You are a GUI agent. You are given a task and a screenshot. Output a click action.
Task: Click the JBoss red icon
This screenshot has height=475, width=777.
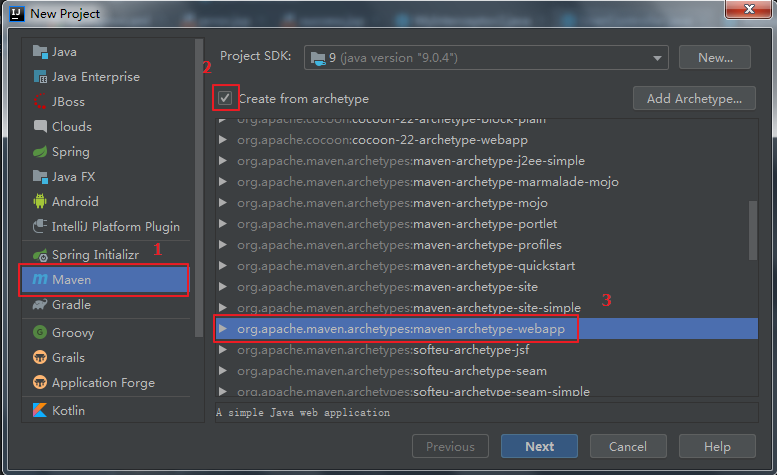[x=40, y=102]
